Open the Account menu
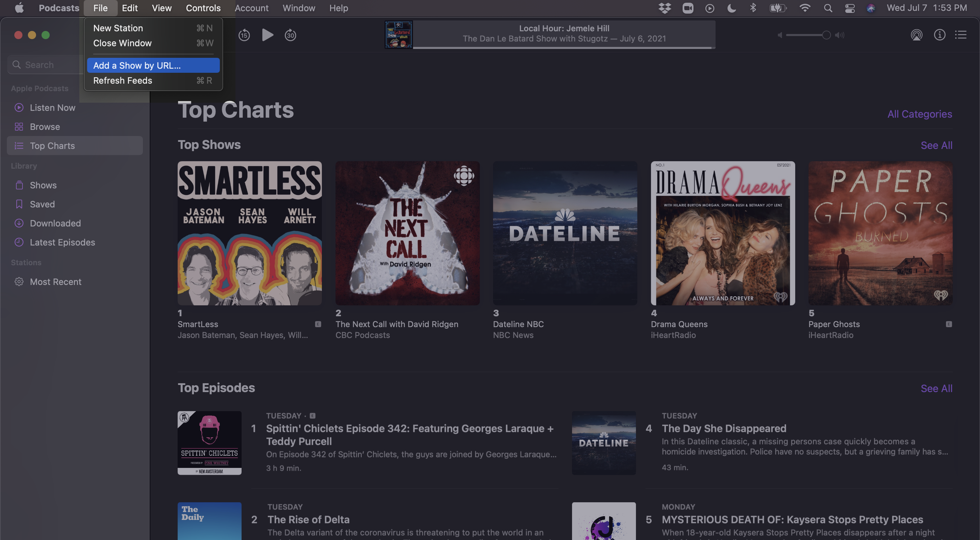980x540 pixels. click(x=251, y=8)
